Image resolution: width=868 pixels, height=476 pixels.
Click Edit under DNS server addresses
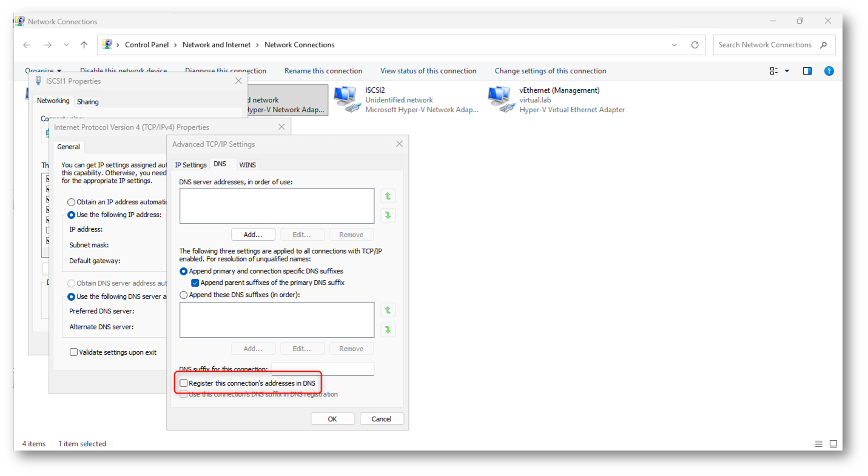302,235
